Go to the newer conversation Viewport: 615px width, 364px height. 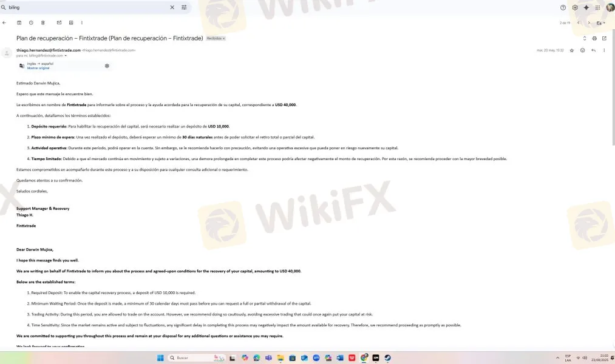pyautogui.click(x=578, y=22)
